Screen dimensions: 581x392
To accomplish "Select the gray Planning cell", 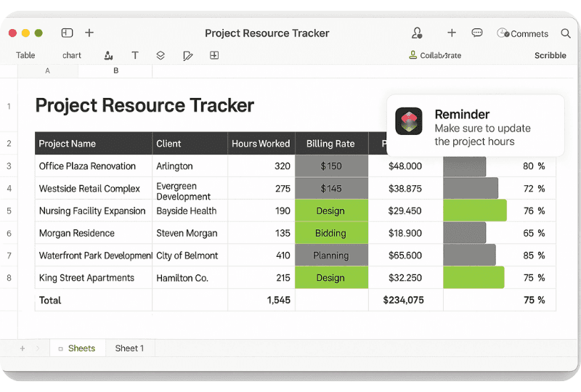I will (x=331, y=256).
